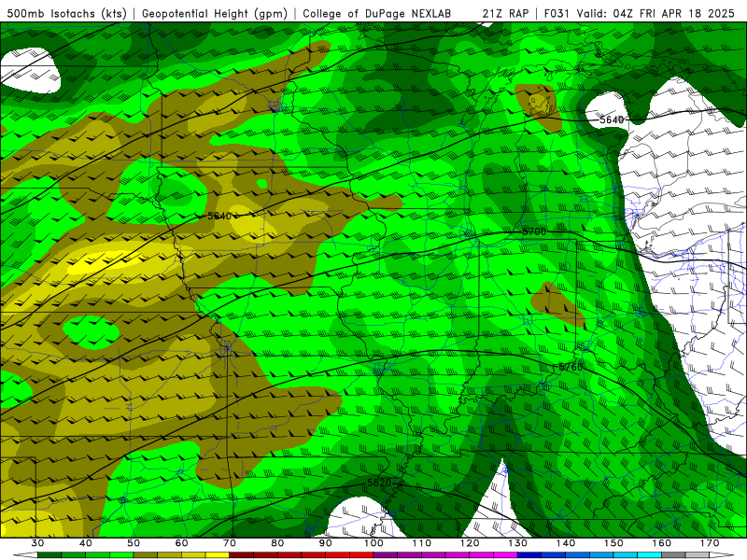Click the 5640 contour label in the western olive region
This screenshot has height=560, width=747.
click(219, 217)
